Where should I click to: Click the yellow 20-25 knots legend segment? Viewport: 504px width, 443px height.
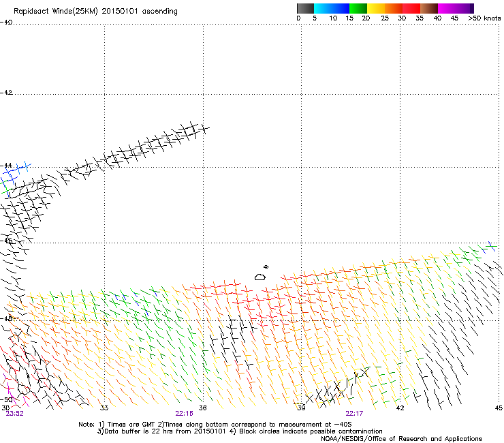[x=376, y=8]
